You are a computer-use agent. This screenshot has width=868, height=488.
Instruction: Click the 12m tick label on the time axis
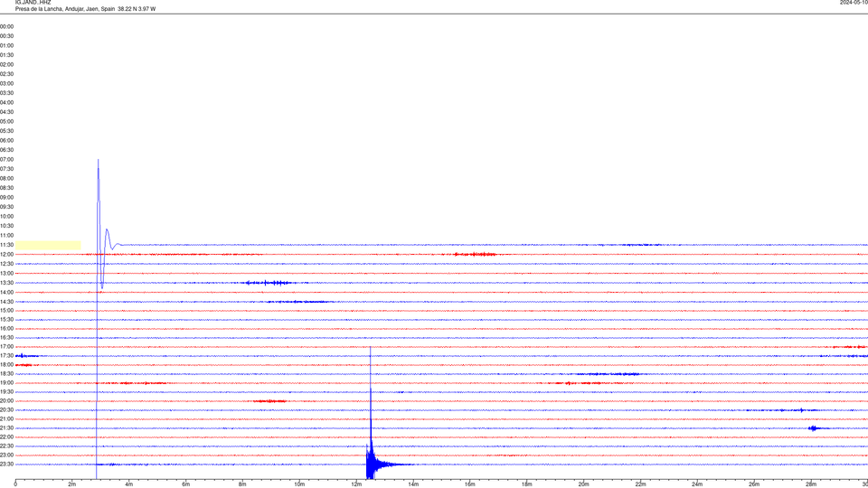[356, 484]
